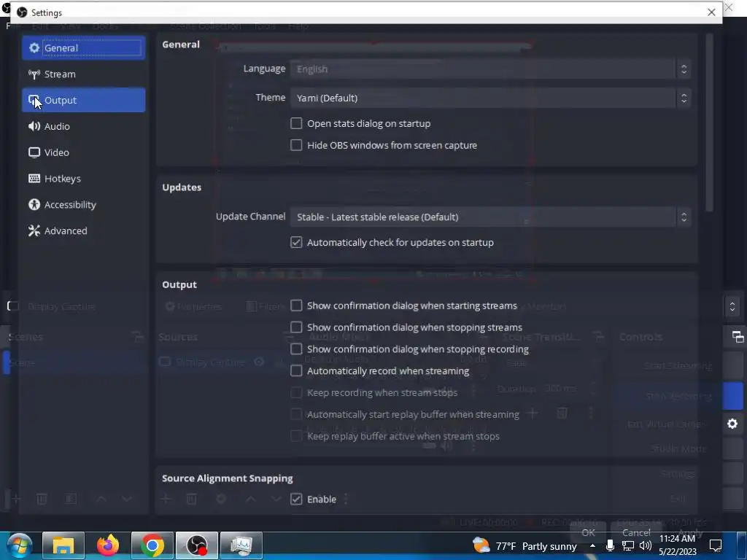
Task: Check Automatically record when streaming
Action: (x=296, y=370)
